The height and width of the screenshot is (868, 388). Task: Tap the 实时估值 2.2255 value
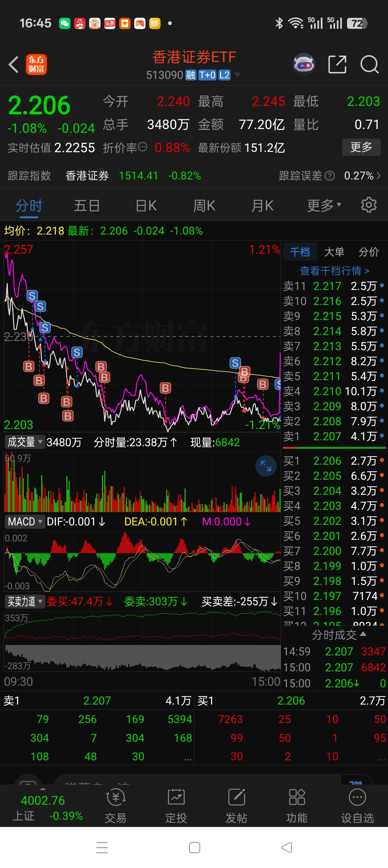(x=74, y=147)
